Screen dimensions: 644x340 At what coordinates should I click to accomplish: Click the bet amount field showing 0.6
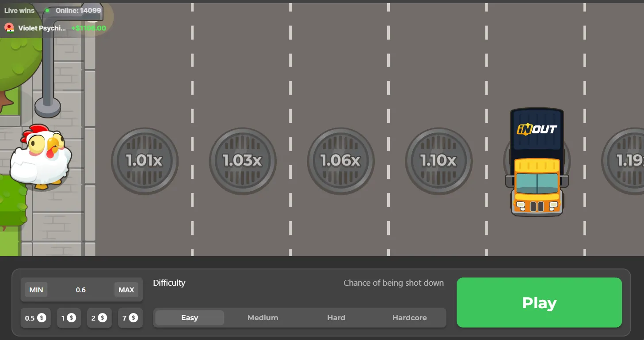[x=81, y=290]
